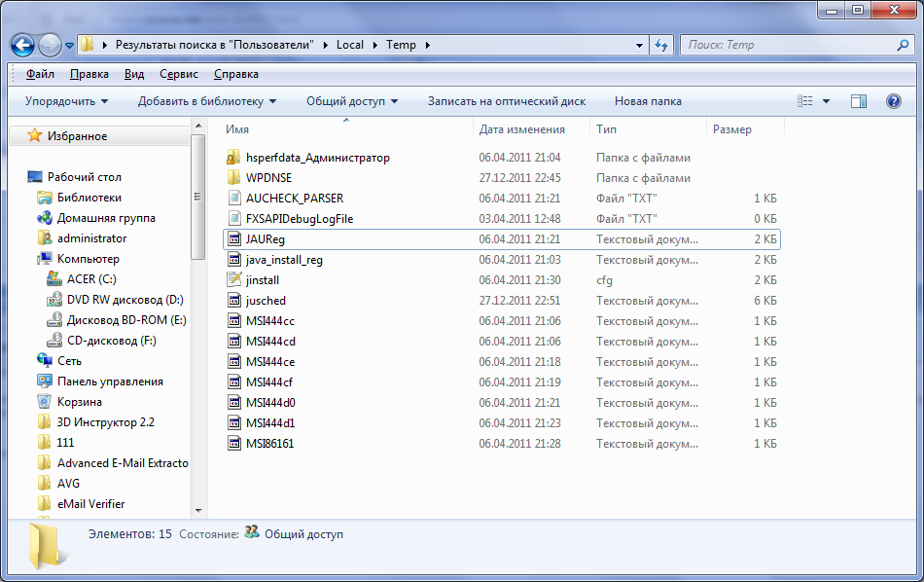Screen dimensions: 924x582
Task: Open Дисковод BD-ROM (E:)
Action: click(126, 320)
